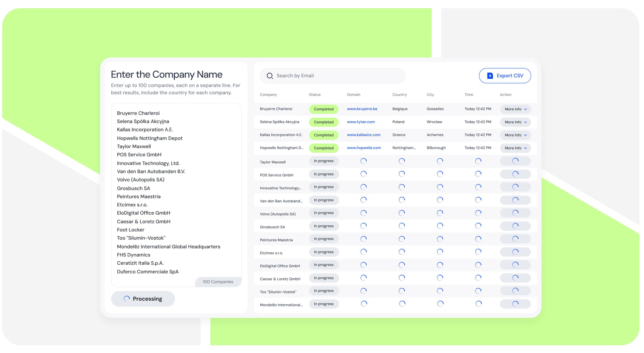Expand More Info chevron for Kallas Incorporation

[525, 135]
